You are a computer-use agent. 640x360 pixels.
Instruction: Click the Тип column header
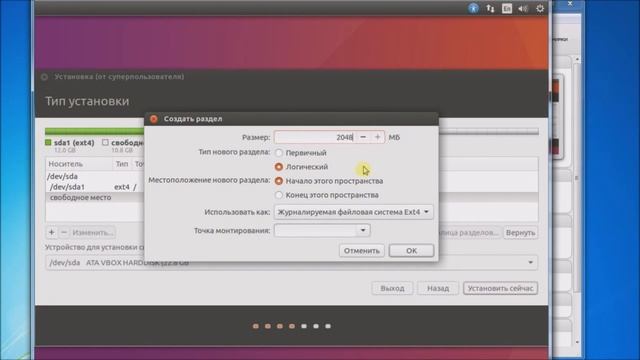point(122,164)
